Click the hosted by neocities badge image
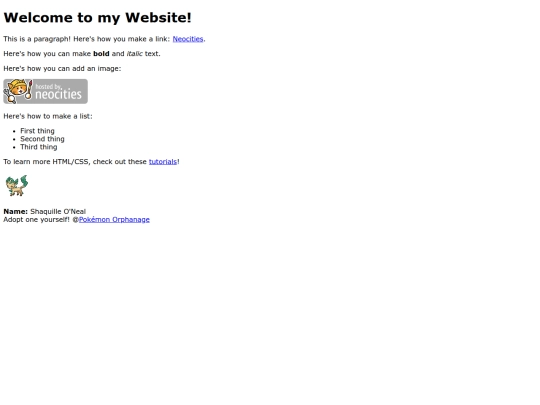 click(45, 91)
